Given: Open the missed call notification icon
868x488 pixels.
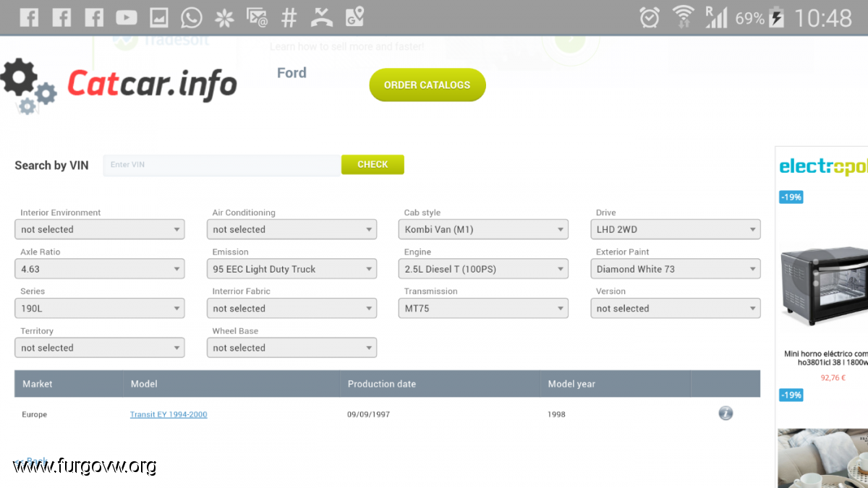Looking at the screenshot, I should click(x=321, y=17).
